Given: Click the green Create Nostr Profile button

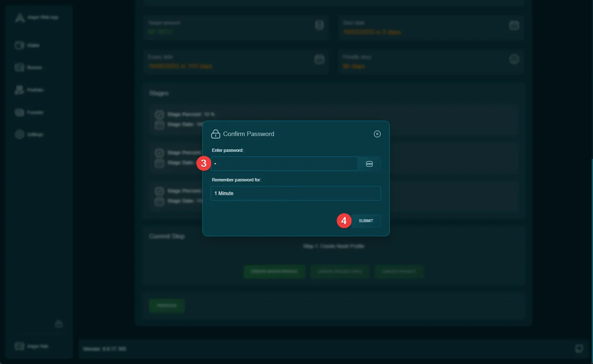Looking at the screenshot, I should [274, 272].
